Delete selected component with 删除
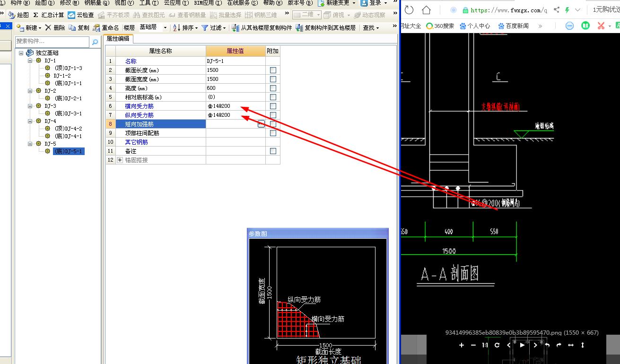 pos(55,28)
